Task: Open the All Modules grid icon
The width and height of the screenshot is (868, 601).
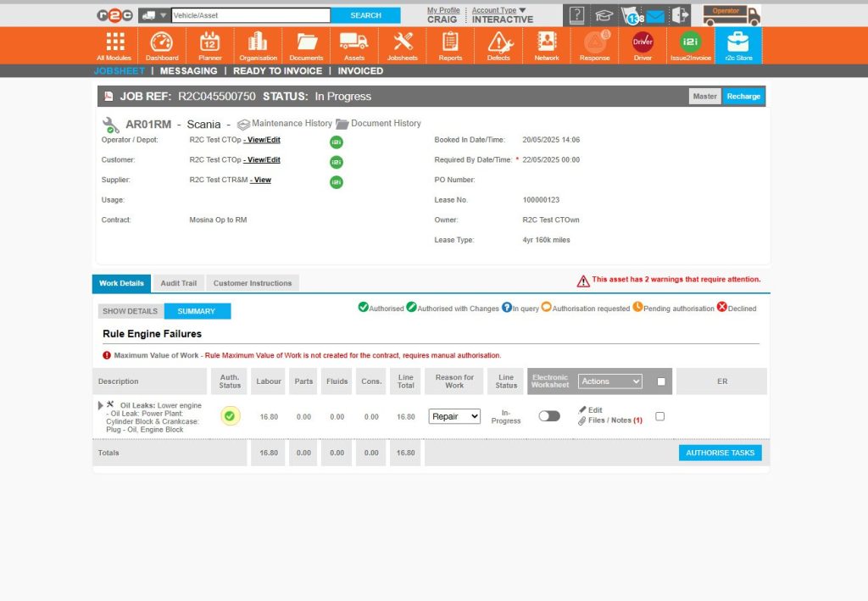Action: point(113,44)
